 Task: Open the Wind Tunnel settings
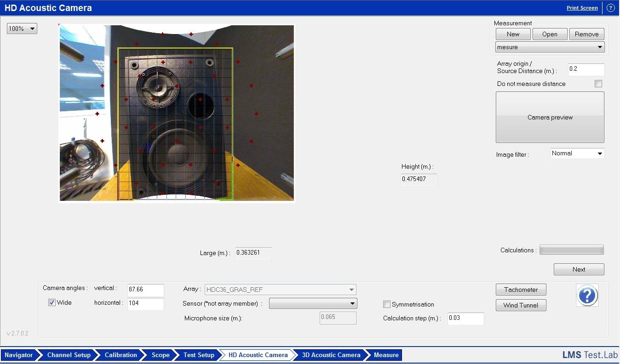[x=521, y=305]
